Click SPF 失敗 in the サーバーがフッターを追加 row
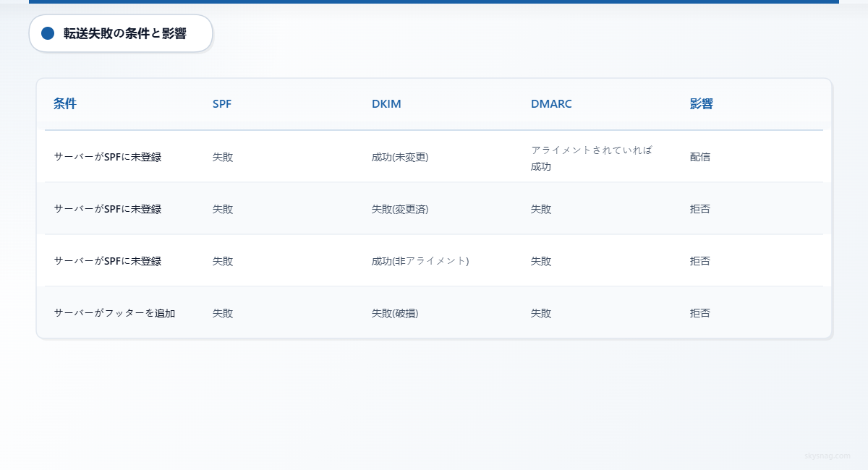This screenshot has height=470, width=868. click(223, 313)
